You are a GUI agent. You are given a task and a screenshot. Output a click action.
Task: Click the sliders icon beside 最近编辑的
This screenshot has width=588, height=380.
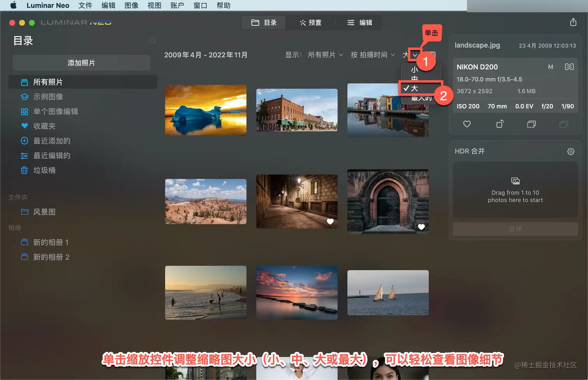(24, 156)
